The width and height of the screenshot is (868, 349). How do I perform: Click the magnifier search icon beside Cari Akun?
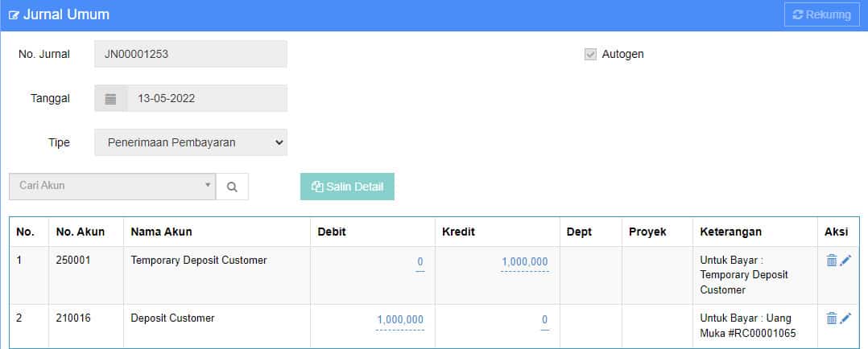pos(232,187)
